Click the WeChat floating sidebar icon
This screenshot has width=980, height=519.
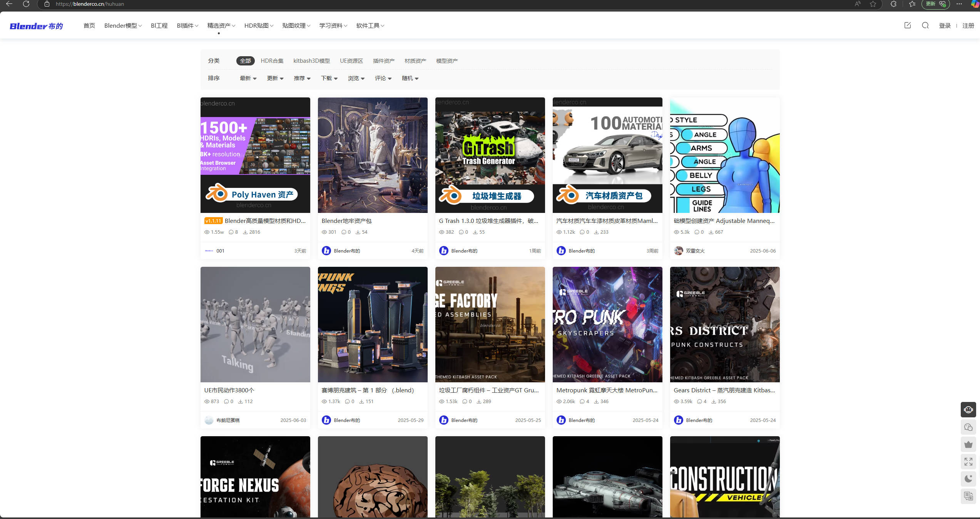[968, 427]
